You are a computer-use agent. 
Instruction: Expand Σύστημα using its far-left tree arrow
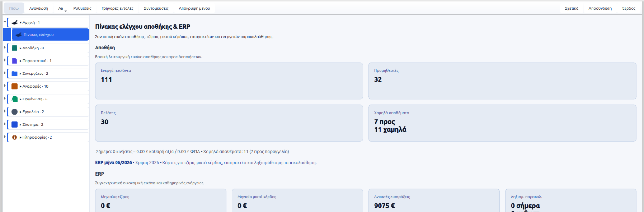(x=5, y=124)
